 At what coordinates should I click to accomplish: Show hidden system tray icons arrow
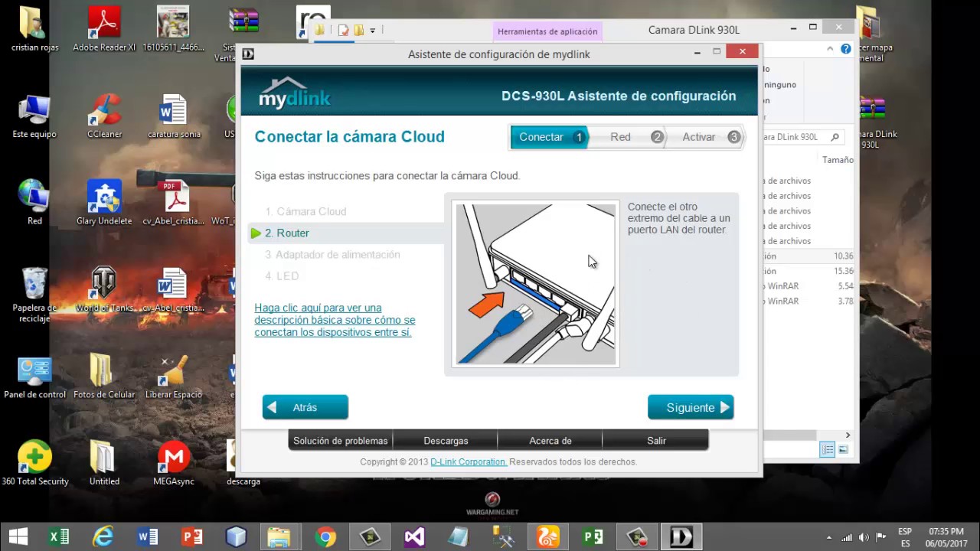[x=829, y=537]
